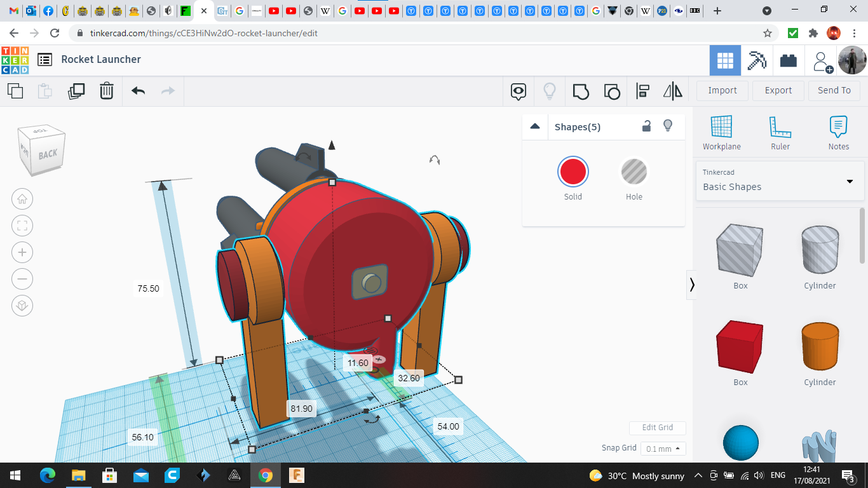Open the Snap Grid 0.1 mm dropdown
Viewport: 868px width, 488px height.
pyautogui.click(x=663, y=449)
